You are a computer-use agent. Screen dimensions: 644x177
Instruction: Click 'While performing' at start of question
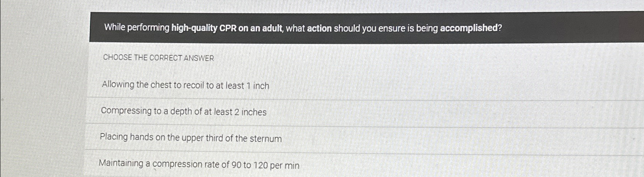(137, 28)
